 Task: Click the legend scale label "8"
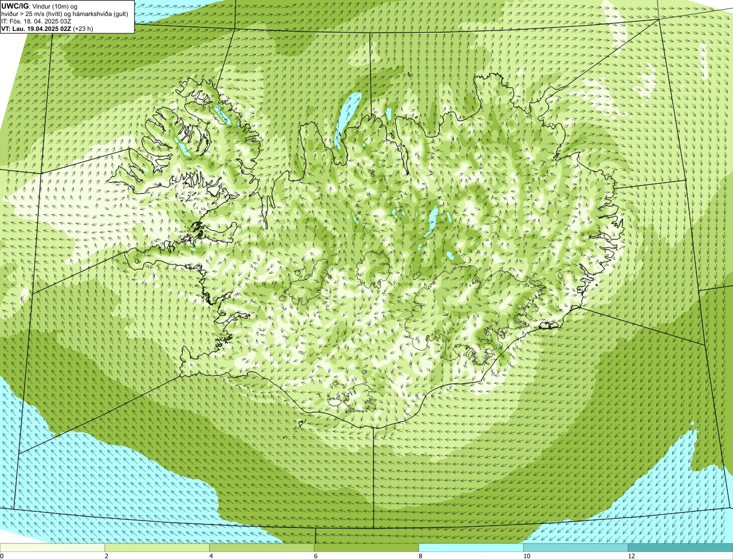point(420,556)
